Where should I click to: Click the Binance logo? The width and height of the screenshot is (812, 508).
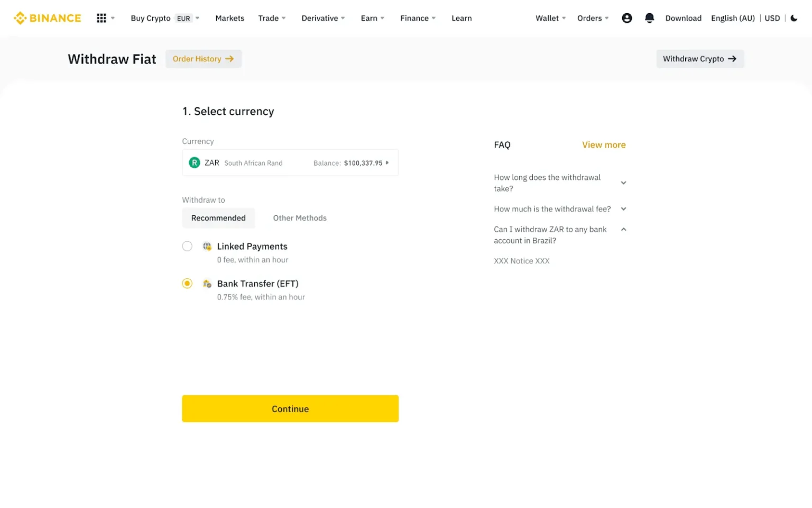pyautogui.click(x=47, y=17)
